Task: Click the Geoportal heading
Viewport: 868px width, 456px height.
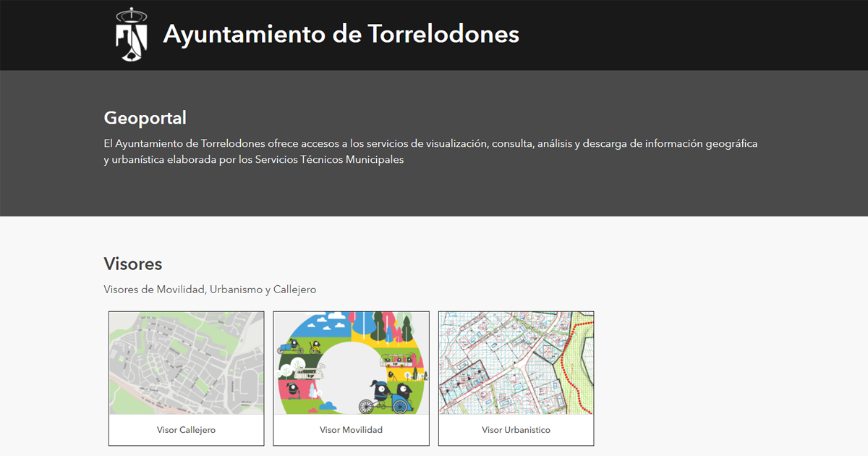Action: point(145,118)
